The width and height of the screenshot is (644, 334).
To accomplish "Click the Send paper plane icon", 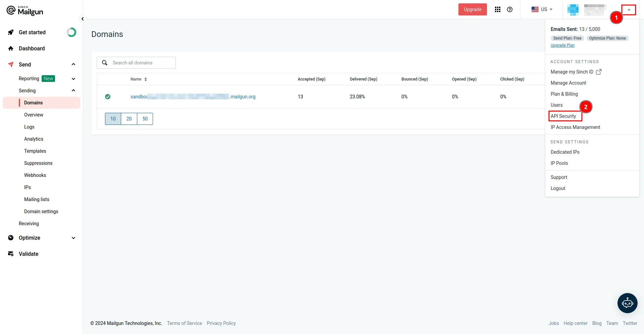I will click(11, 64).
